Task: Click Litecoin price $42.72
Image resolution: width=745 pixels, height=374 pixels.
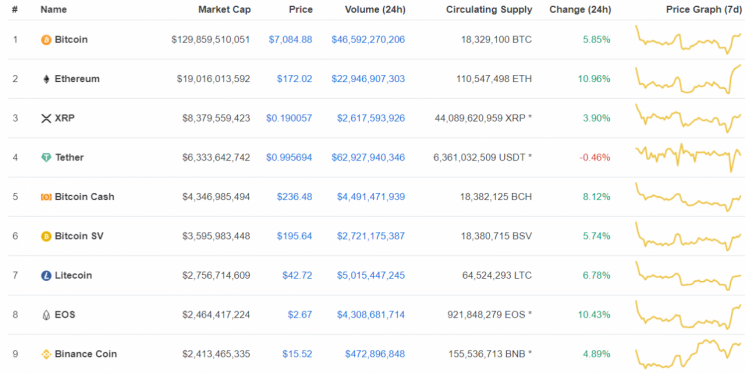Action: pyautogui.click(x=297, y=276)
